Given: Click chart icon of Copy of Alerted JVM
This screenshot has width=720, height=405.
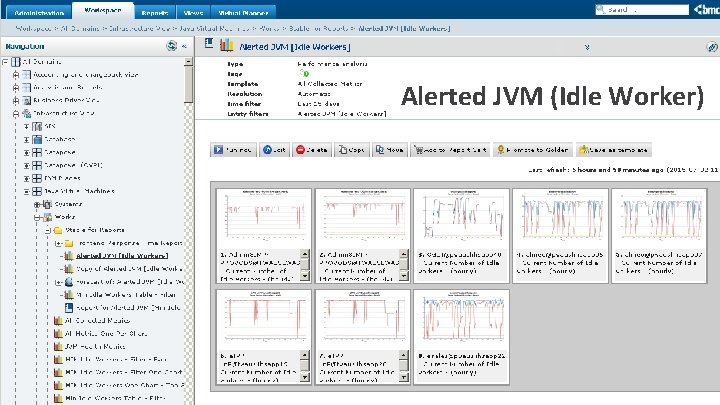Looking at the screenshot, I should [x=69, y=269].
